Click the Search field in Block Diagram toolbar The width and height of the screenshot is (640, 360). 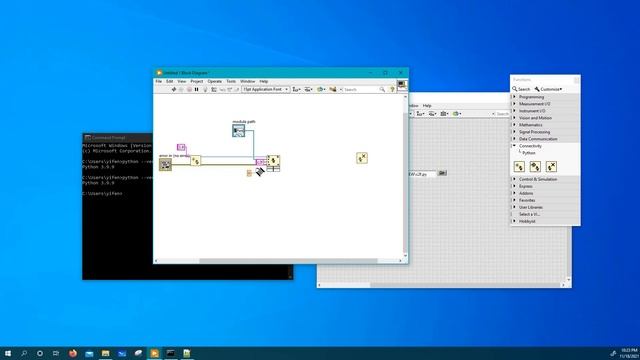361,89
